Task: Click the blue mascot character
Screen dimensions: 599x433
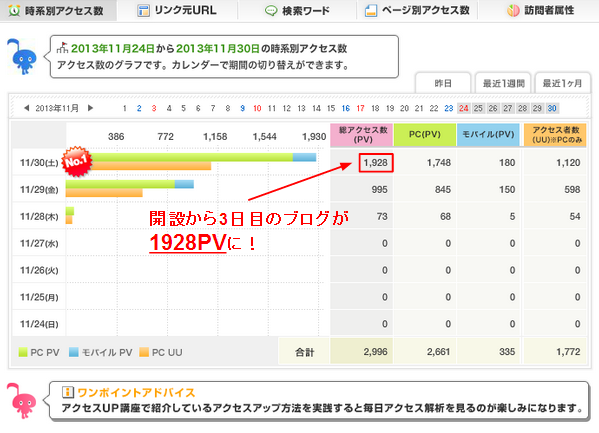Action: point(22,57)
